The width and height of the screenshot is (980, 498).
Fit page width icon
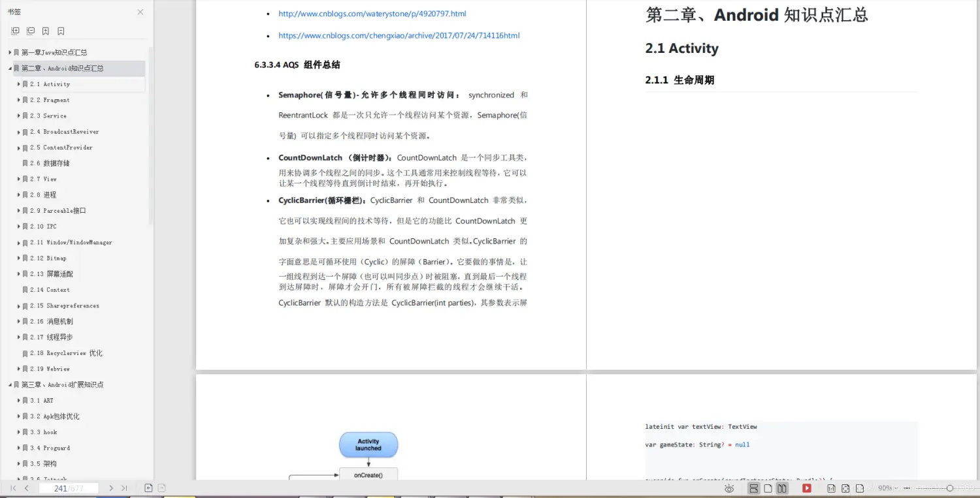point(860,488)
